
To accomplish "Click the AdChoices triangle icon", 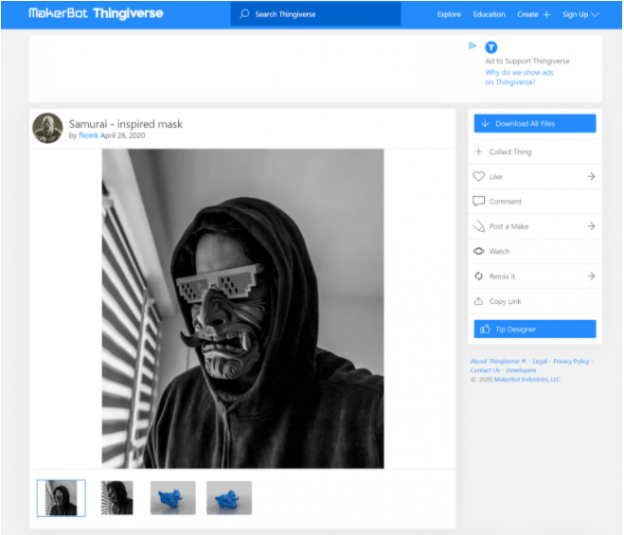I will point(473,45).
